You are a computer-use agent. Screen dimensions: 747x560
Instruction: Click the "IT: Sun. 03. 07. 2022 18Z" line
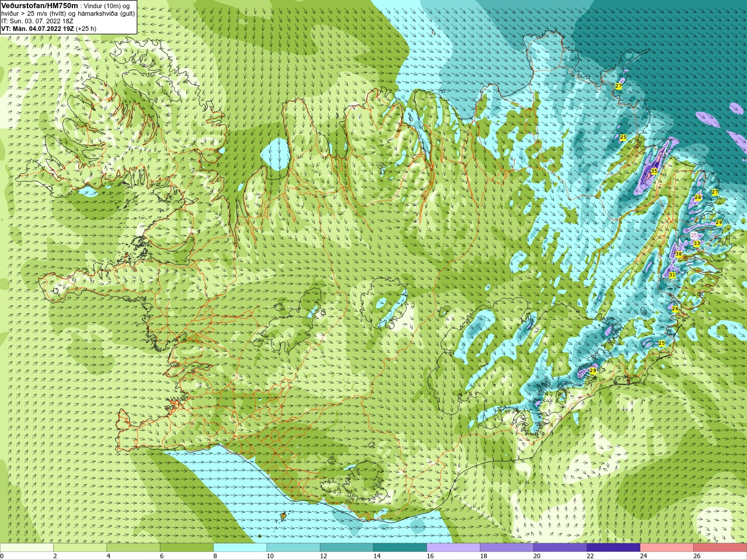(x=37, y=21)
